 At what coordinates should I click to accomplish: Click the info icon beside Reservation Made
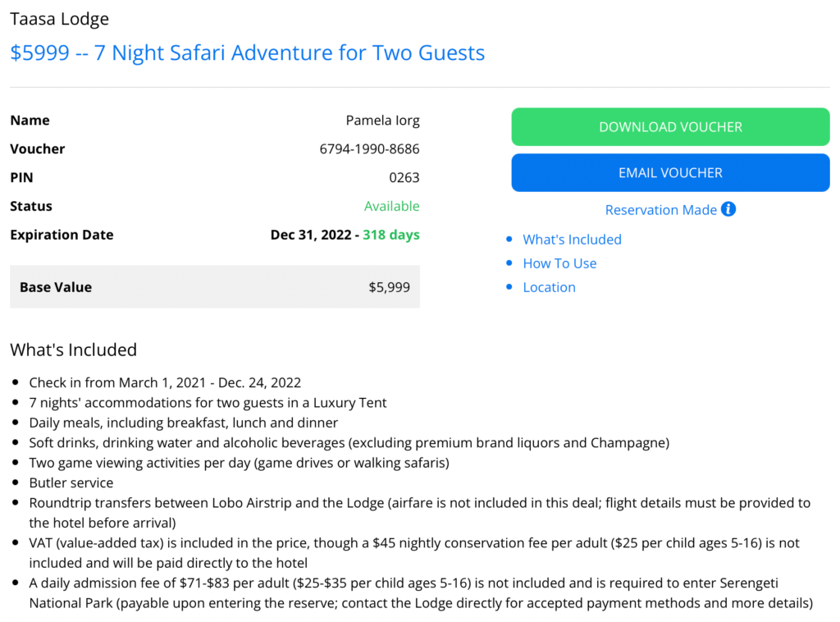728,209
